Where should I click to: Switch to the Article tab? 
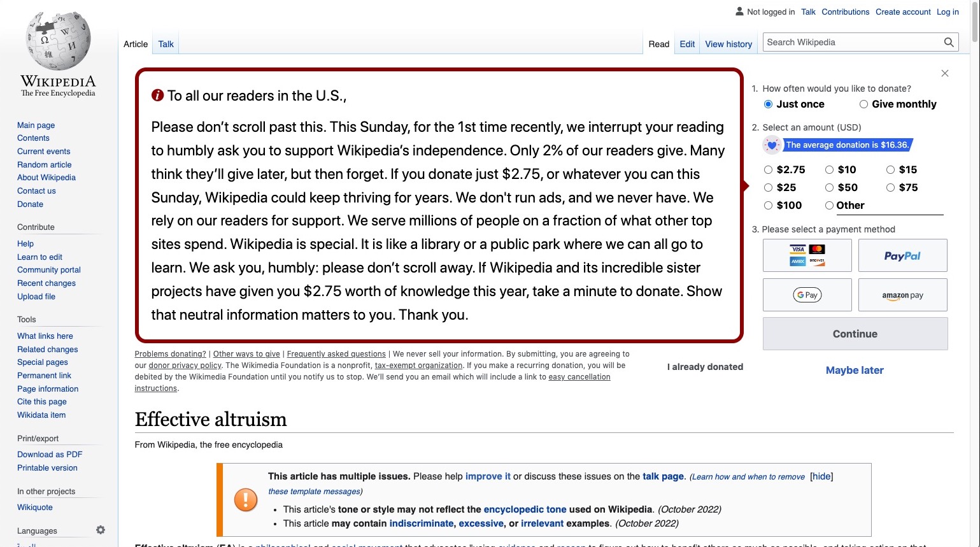(x=136, y=44)
